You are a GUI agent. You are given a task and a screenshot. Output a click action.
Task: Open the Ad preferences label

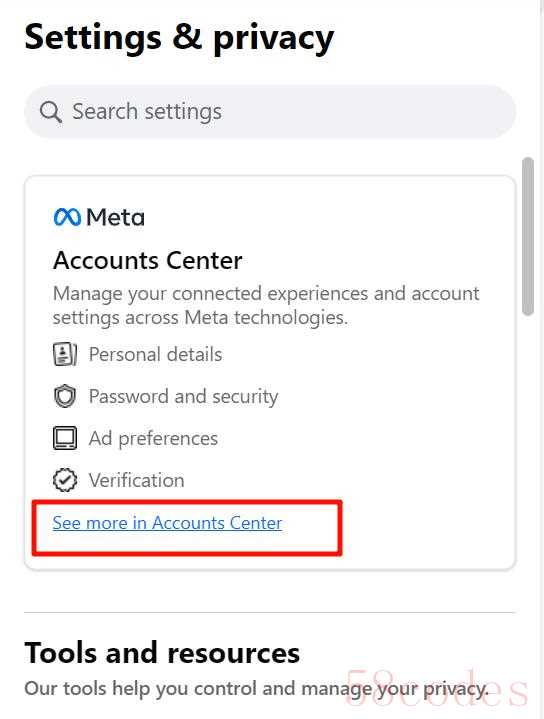(x=153, y=438)
